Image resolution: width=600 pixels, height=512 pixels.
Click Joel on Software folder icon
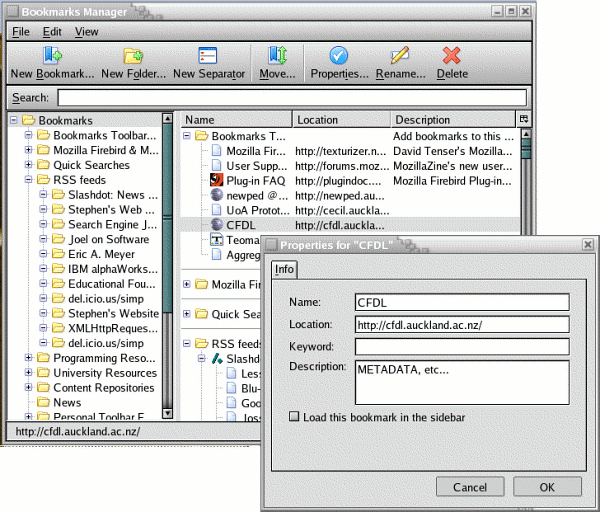click(59, 239)
